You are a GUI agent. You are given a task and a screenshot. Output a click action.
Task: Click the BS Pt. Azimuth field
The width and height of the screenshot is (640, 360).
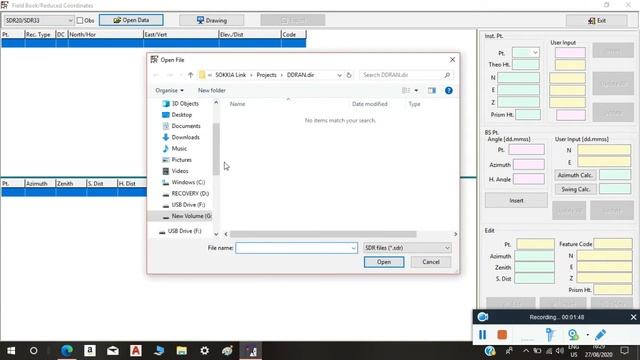529,164
